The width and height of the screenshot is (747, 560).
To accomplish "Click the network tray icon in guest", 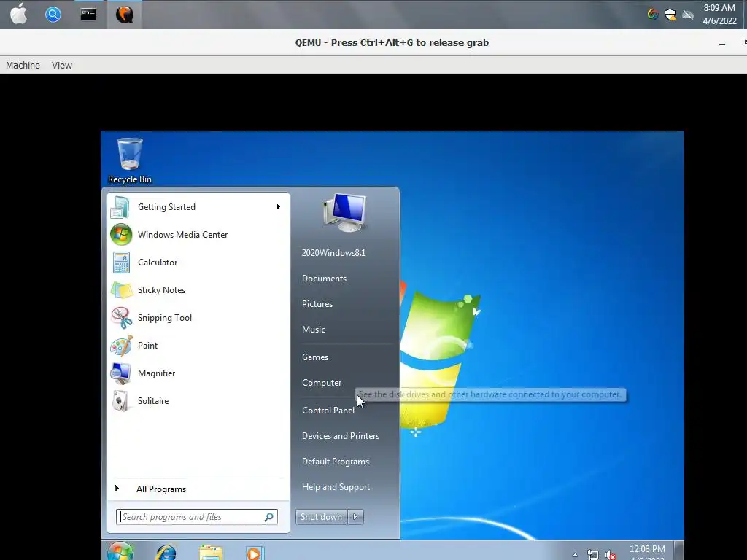I will coord(592,555).
